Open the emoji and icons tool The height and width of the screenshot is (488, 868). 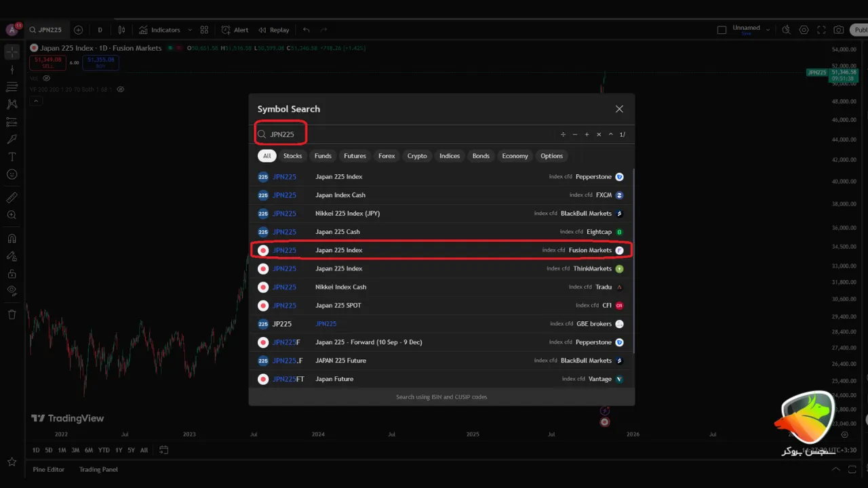click(12, 174)
